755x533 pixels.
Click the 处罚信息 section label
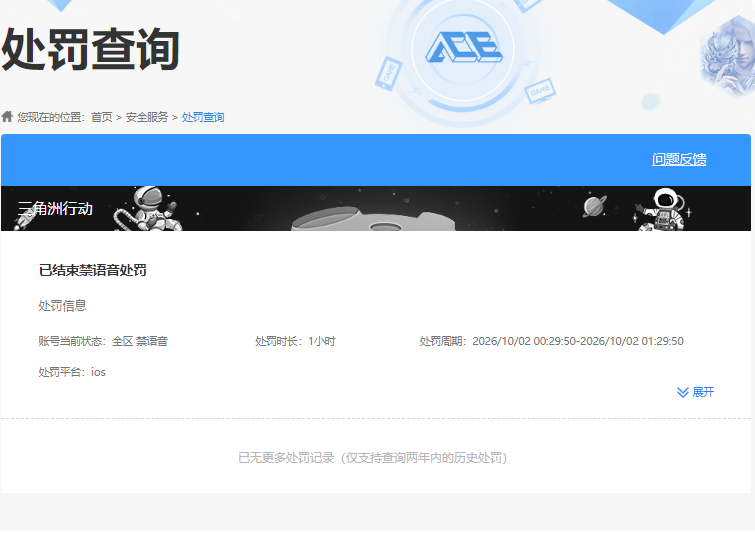63,306
